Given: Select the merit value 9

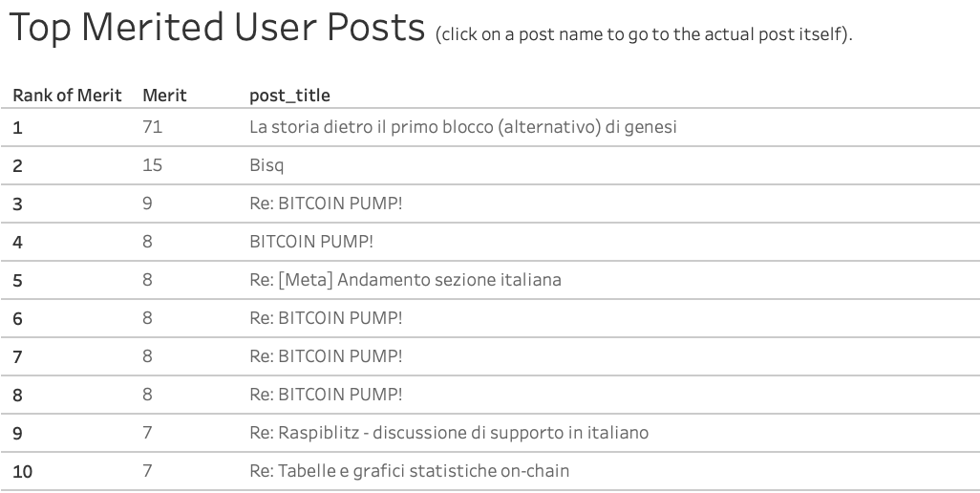Looking at the screenshot, I should coord(147,204).
